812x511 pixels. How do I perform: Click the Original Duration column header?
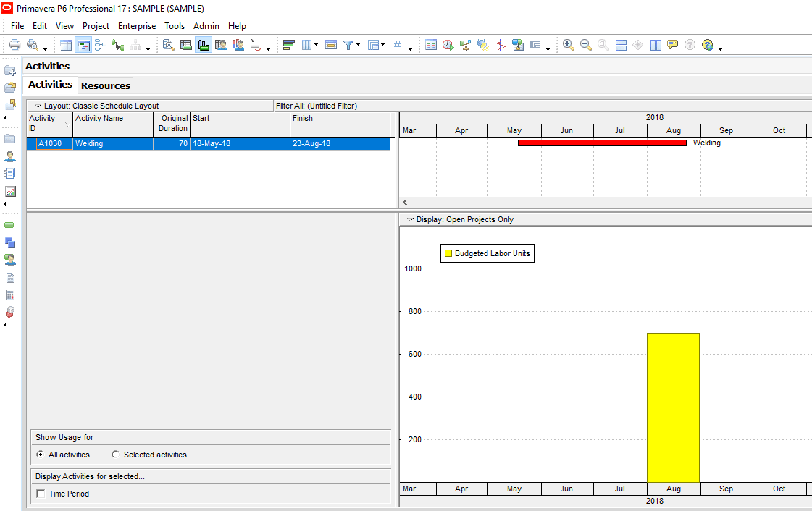coord(172,124)
